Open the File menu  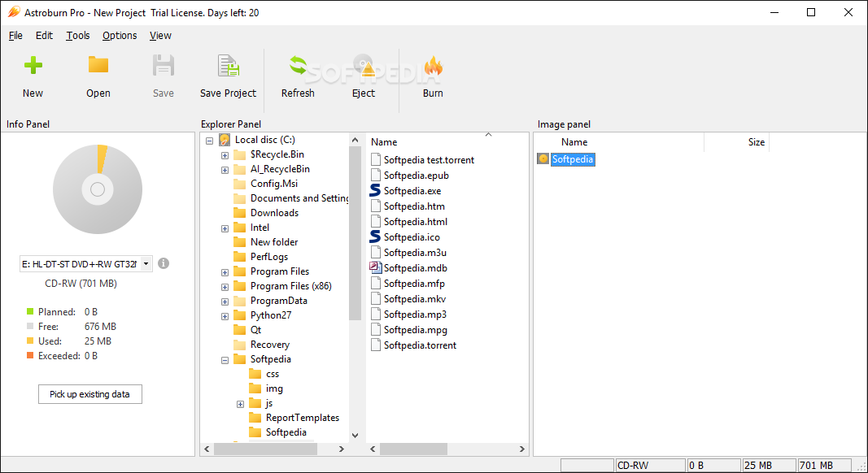tap(15, 36)
